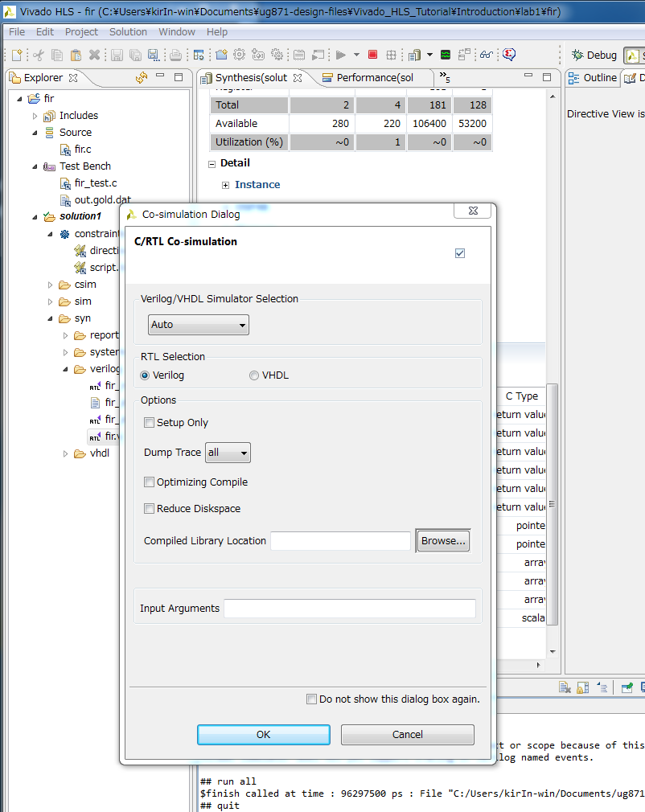
Task: Open the simulator selection Auto dropdown
Action: (199, 325)
